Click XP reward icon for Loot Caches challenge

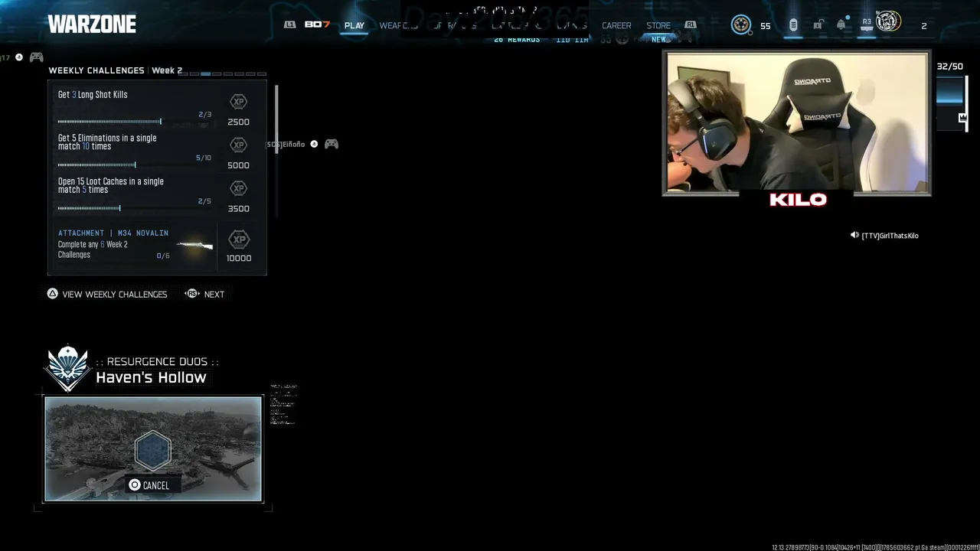(x=238, y=188)
